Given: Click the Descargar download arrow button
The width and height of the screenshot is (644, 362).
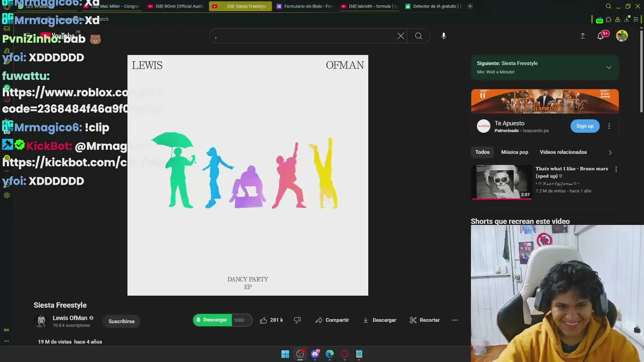Looking at the screenshot, I should click(379, 320).
